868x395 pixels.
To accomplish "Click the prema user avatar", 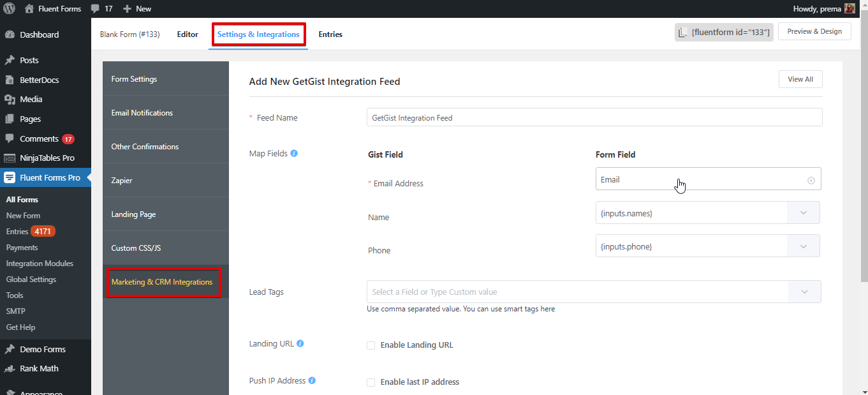I will coord(850,8).
